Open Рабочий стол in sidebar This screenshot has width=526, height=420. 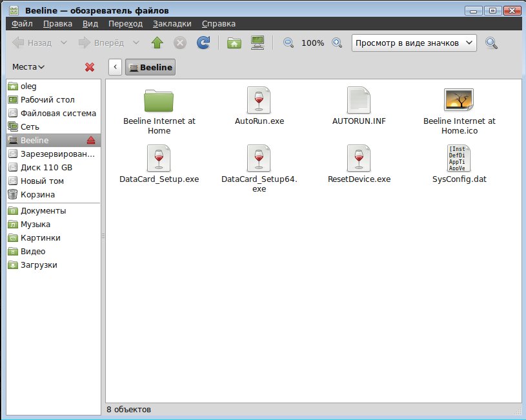pos(54,99)
